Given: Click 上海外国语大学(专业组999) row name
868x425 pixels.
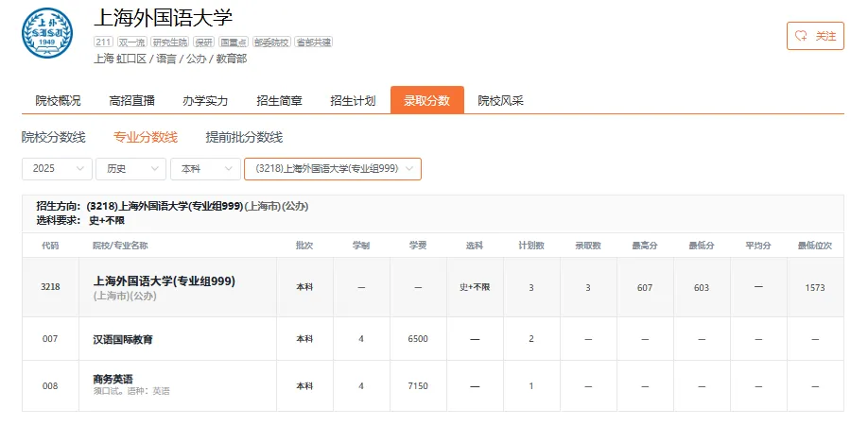Looking at the screenshot, I should [164, 281].
